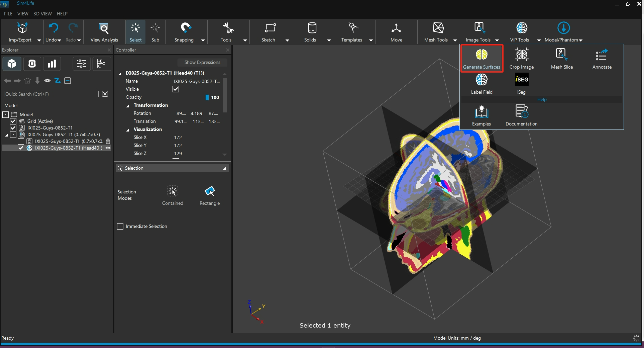Select the Move tool in toolbar
Viewport: 644px width, 348px height.
(x=396, y=32)
